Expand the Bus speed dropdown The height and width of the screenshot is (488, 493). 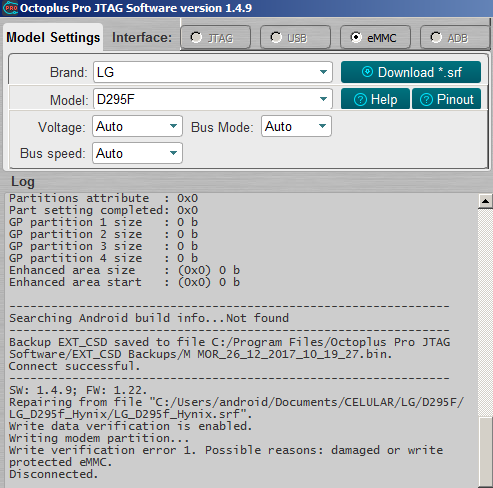point(137,153)
